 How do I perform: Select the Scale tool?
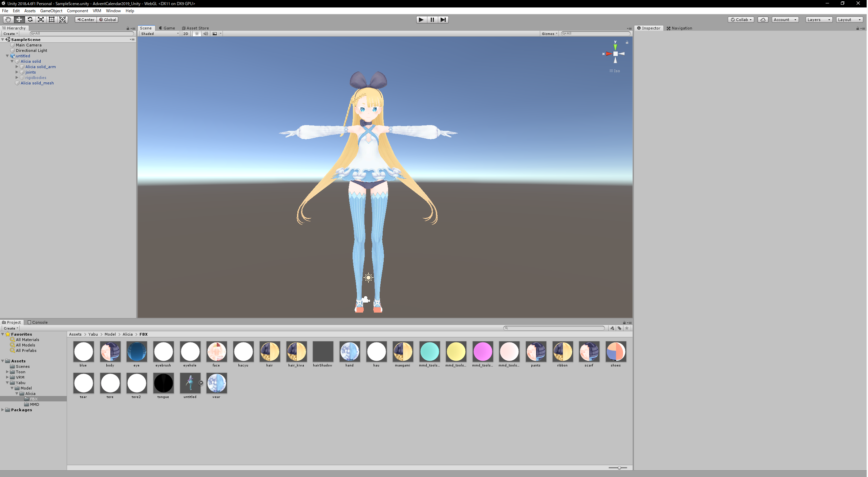pos(41,20)
